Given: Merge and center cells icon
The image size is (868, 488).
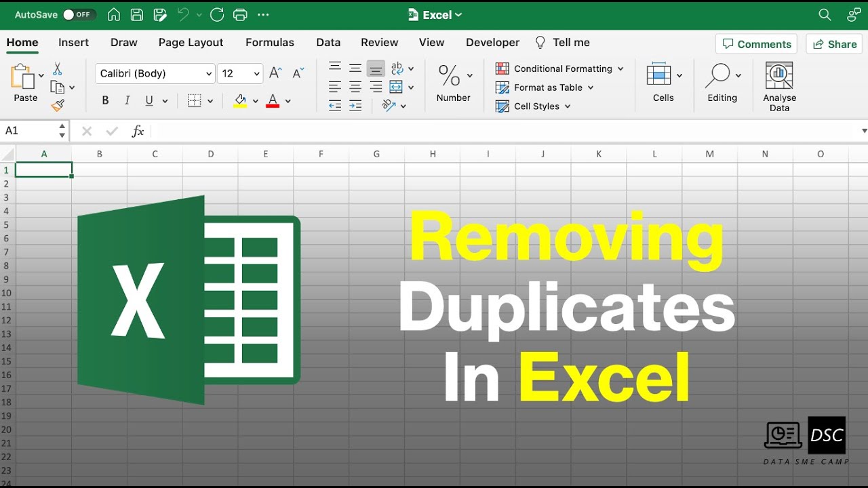Looking at the screenshot, I should 397,87.
